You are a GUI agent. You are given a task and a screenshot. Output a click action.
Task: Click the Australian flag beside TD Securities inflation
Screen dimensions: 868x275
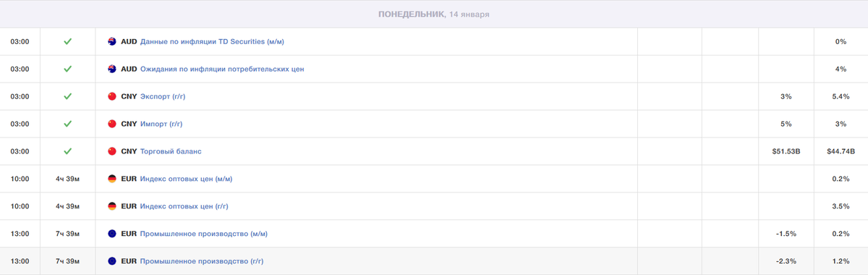[111, 41]
